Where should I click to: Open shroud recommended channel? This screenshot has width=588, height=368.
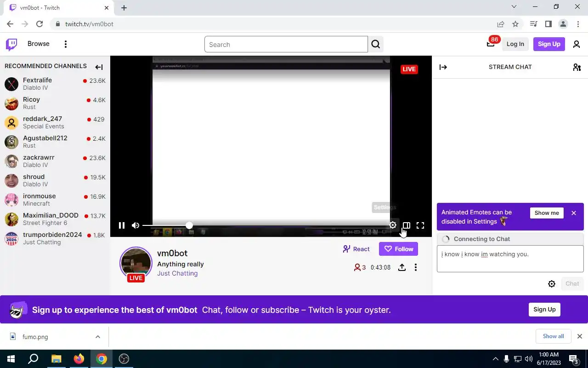click(55, 180)
